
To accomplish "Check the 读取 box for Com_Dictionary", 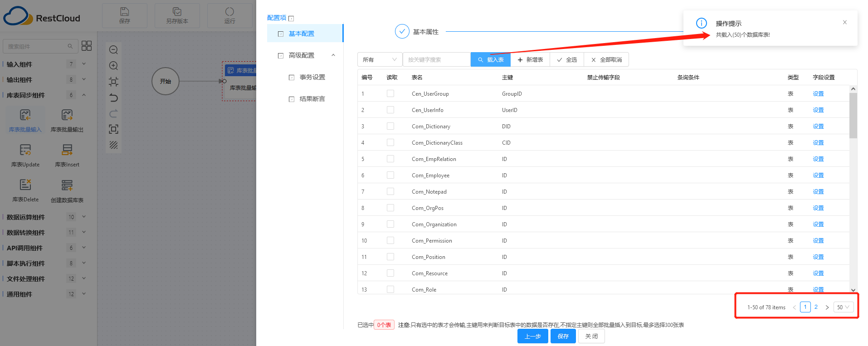I will coord(390,126).
